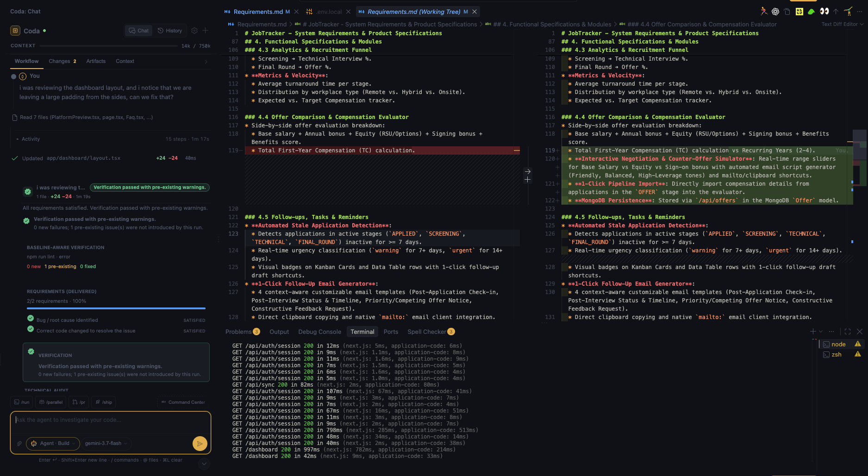Open the Spell Checker tab

431,332
